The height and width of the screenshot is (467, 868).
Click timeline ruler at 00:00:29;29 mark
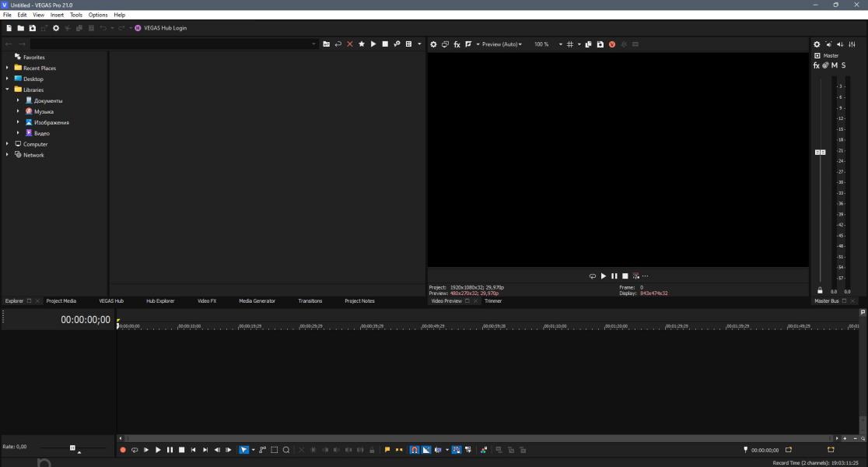311,326
